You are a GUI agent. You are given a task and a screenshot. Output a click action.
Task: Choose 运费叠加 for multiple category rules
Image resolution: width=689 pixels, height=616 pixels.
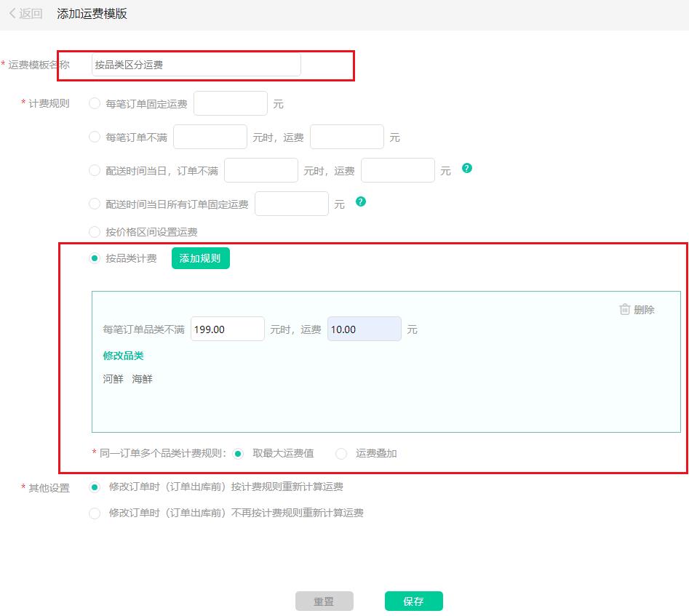341,453
